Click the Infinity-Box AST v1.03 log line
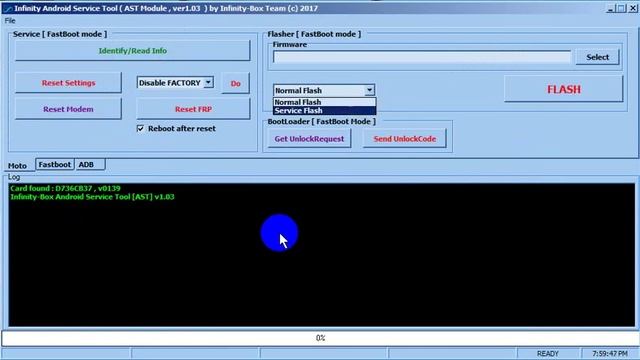 pos(92,197)
